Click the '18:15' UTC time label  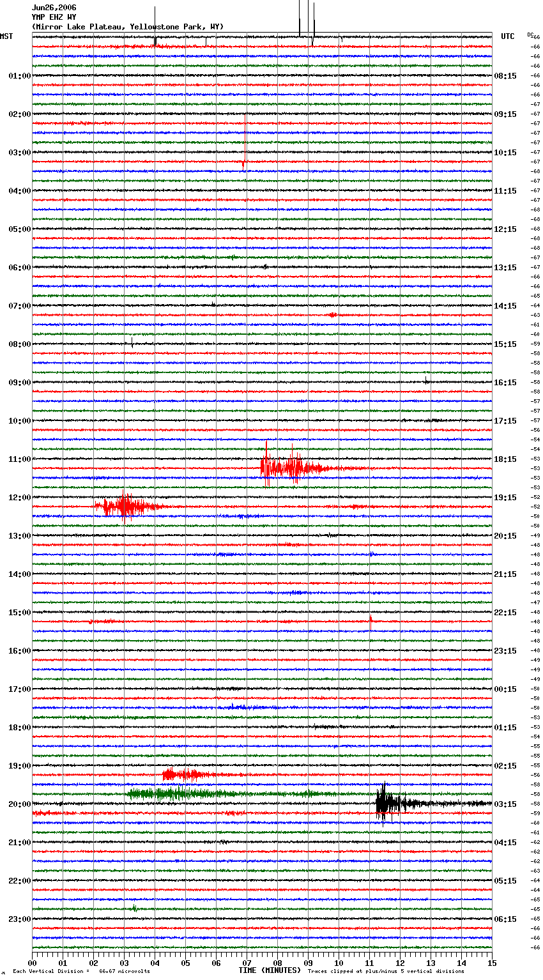pos(505,459)
